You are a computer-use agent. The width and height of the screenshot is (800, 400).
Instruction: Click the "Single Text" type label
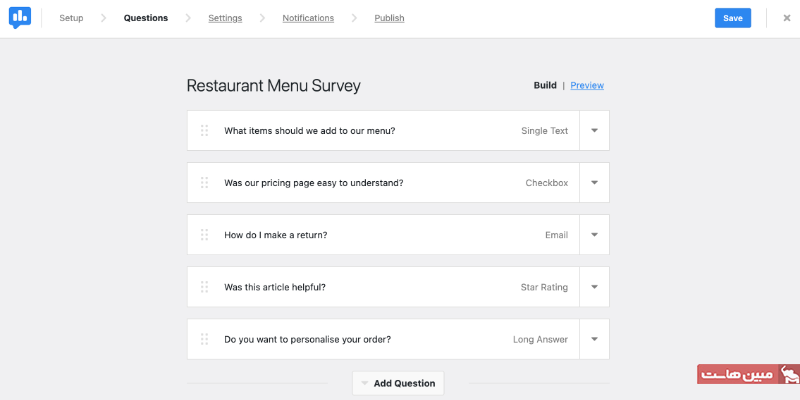(x=544, y=131)
